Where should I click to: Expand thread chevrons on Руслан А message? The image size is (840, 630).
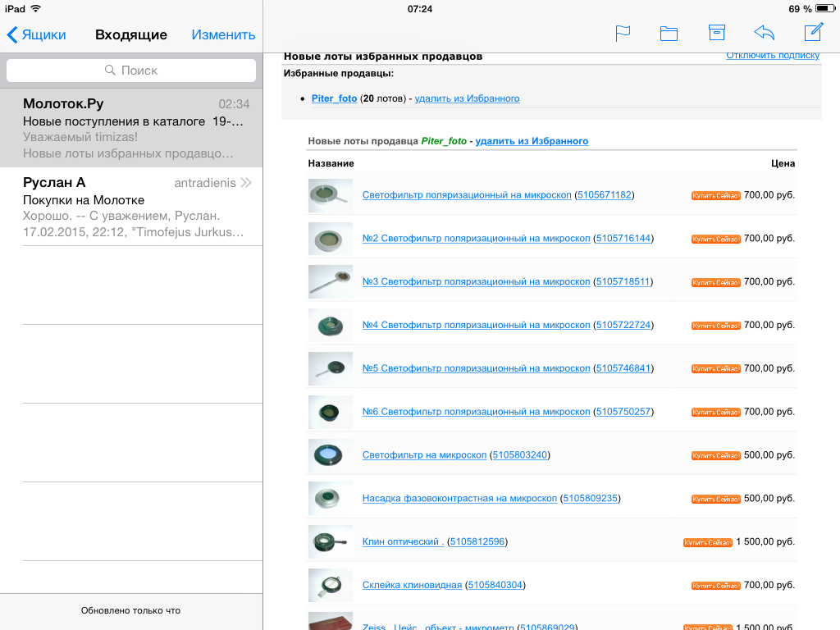coord(246,183)
